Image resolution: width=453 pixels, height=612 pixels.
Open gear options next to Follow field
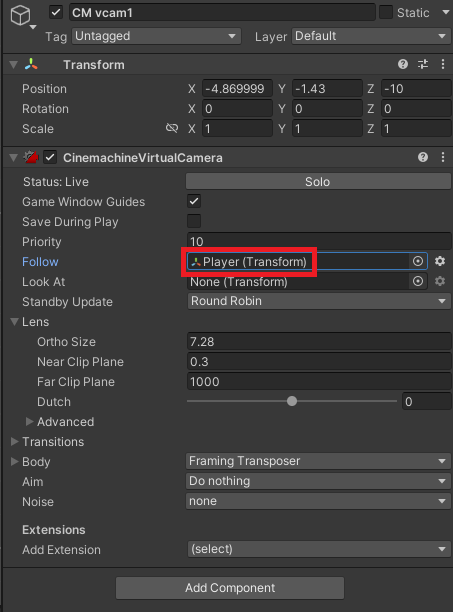[x=440, y=261]
